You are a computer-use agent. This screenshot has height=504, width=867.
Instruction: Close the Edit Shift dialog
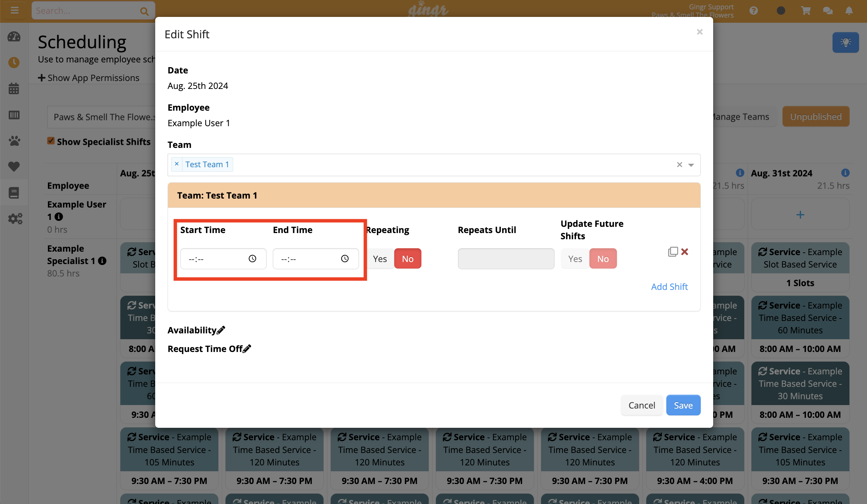tap(700, 32)
